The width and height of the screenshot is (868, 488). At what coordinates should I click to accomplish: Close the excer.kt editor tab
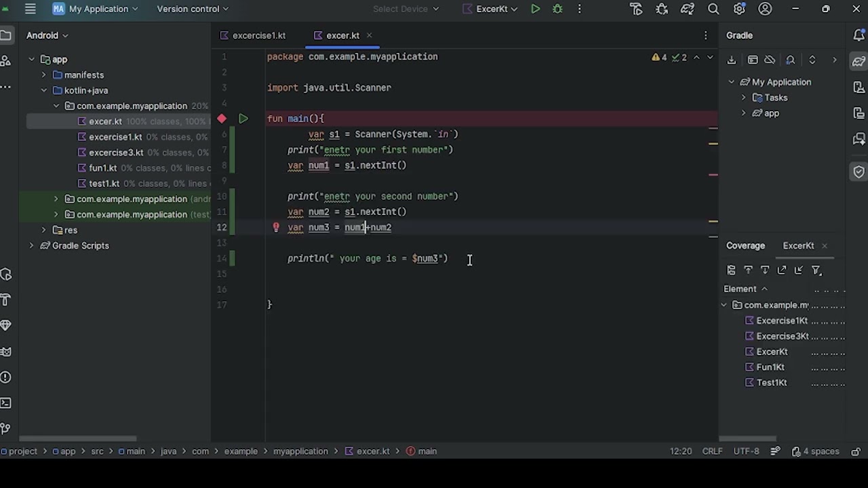click(x=369, y=35)
